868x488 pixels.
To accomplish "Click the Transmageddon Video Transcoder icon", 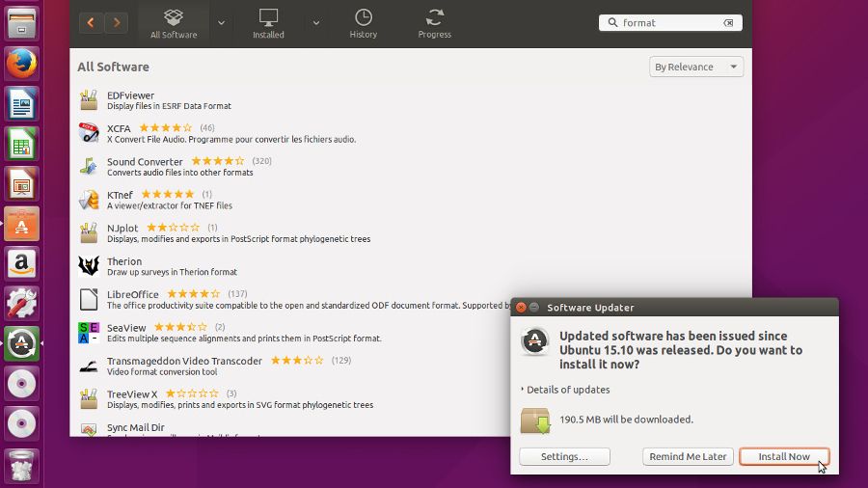I will pyautogui.click(x=89, y=366).
